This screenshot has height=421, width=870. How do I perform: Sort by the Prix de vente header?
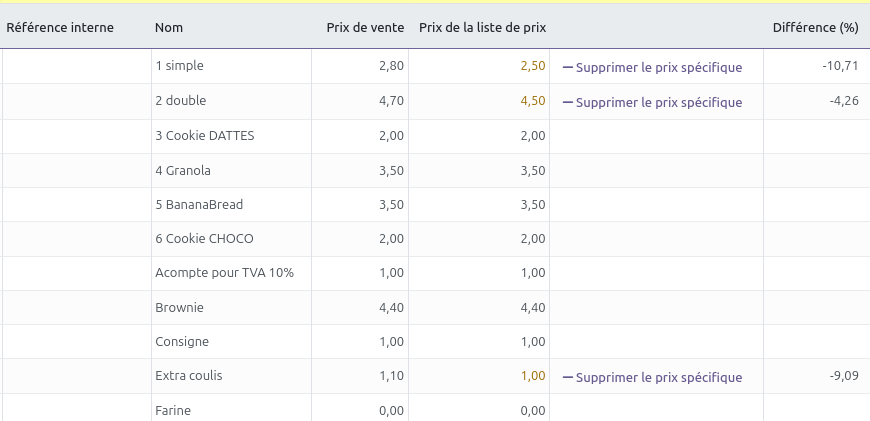tap(365, 28)
